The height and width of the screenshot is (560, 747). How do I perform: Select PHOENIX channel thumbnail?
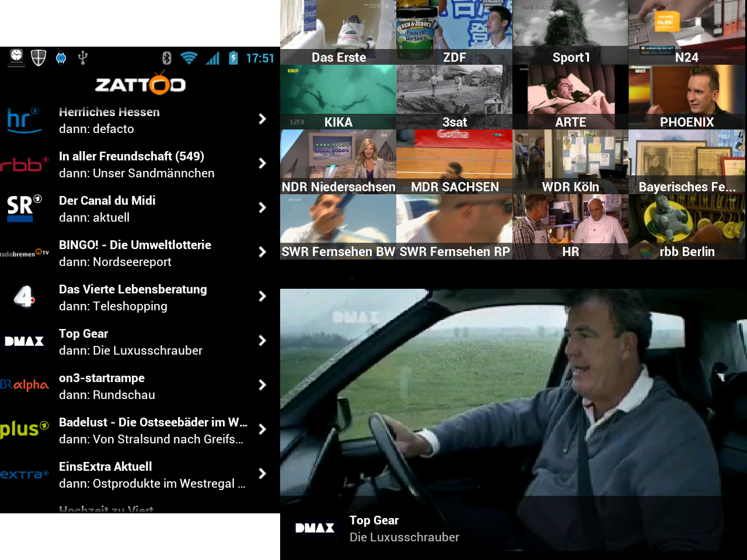tap(687, 97)
